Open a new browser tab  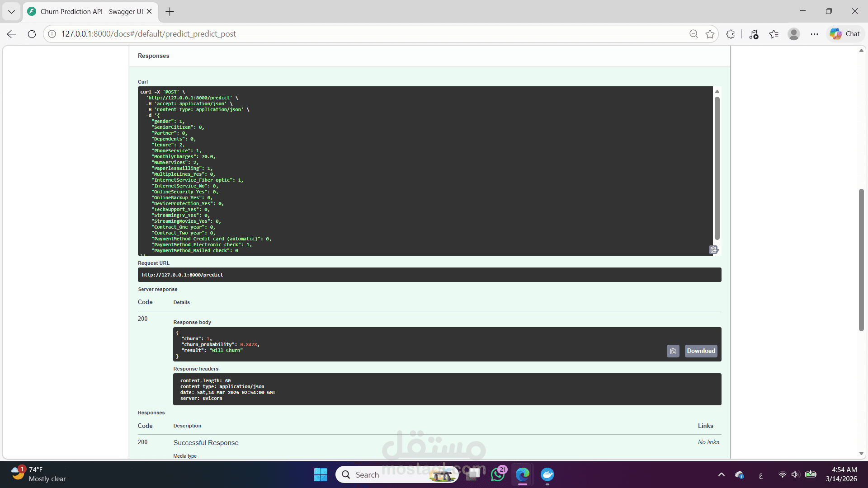click(x=170, y=12)
